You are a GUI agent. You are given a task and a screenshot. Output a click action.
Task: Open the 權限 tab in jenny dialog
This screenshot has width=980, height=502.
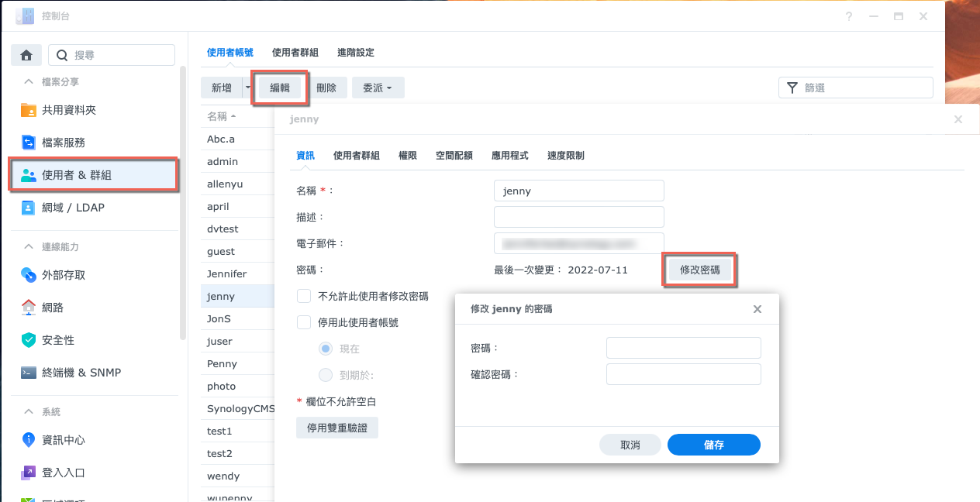(x=408, y=156)
